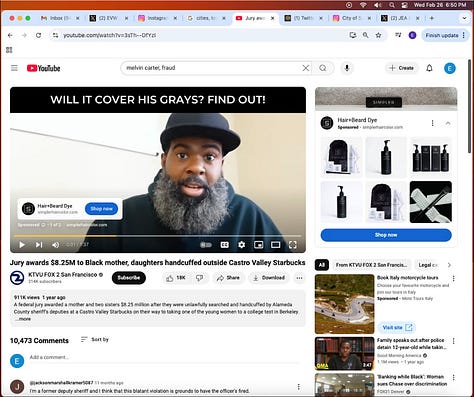Enter full screen mode
474x397 pixels.
(x=293, y=245)
